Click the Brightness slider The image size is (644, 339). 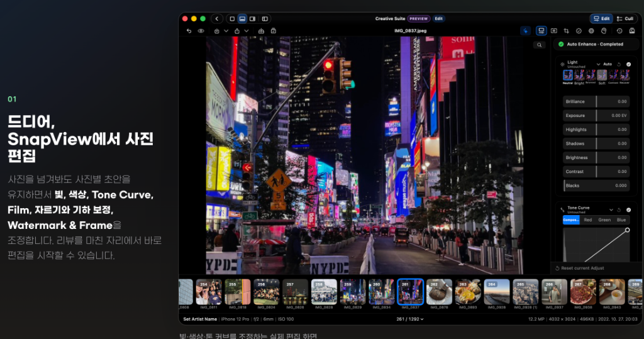(596, 157)
